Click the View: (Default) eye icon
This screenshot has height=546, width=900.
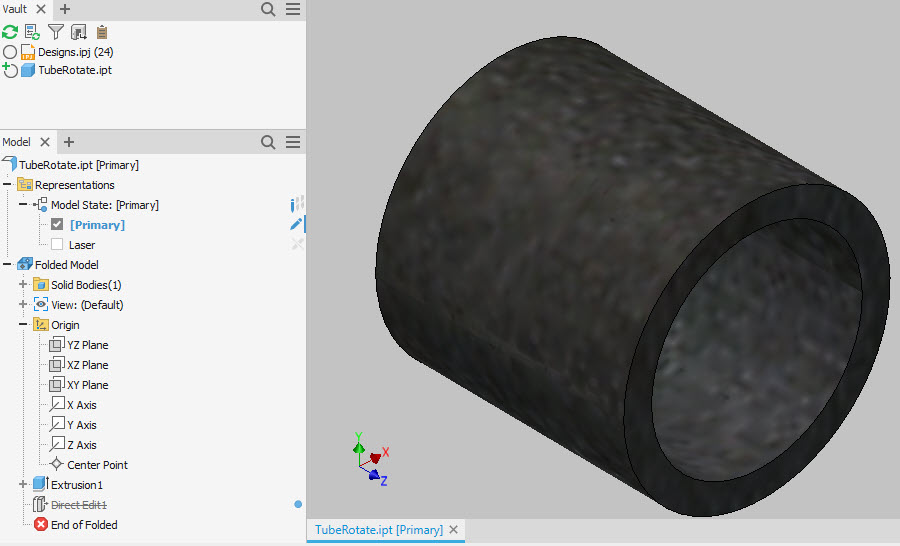pyautogui.click(x=41, y=304)
